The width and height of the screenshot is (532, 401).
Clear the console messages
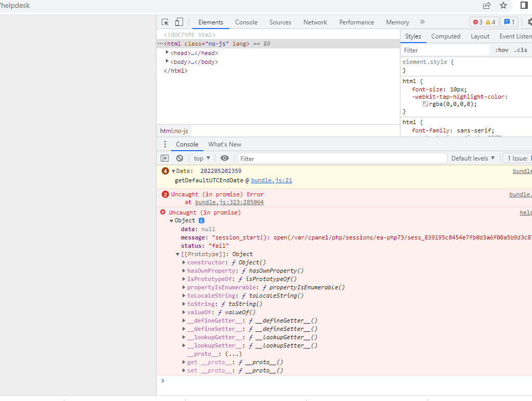pyautogui.click(x=179, y=158)
